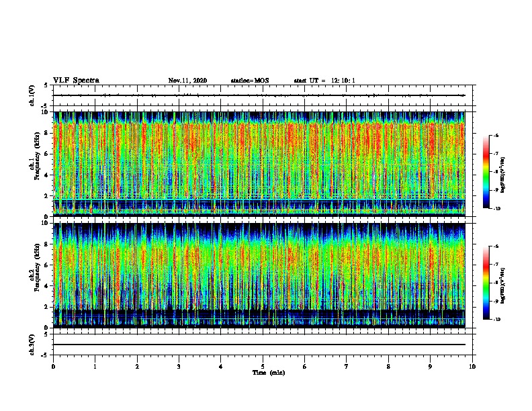Click the ch.2 spectrogram color bar

pos(486,283)
